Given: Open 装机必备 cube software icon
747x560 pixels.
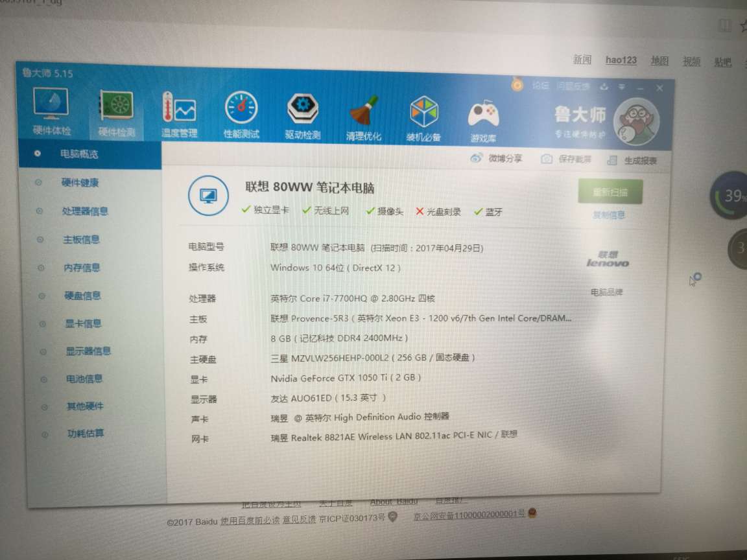Looking at the screenshot, I should click(423, 119).
